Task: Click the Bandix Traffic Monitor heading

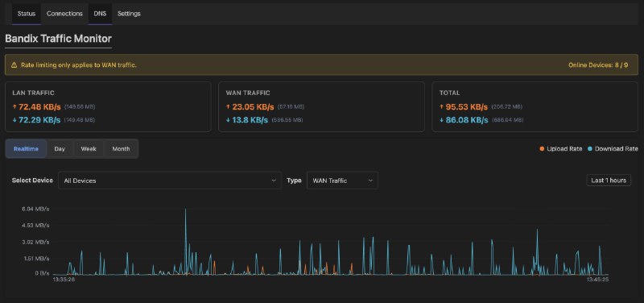Action: (x=58, y=39)
